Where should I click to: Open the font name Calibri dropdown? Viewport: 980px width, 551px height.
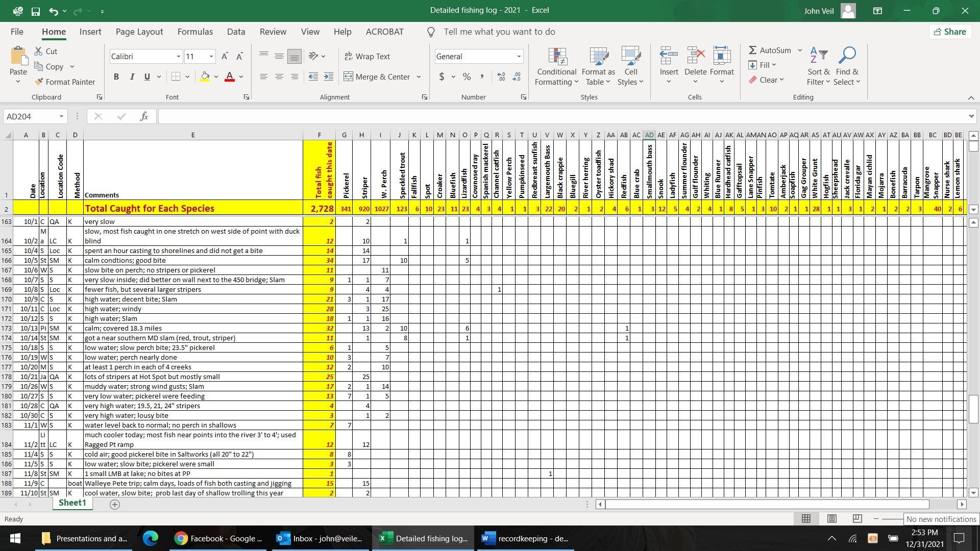(x=179, y=56)
